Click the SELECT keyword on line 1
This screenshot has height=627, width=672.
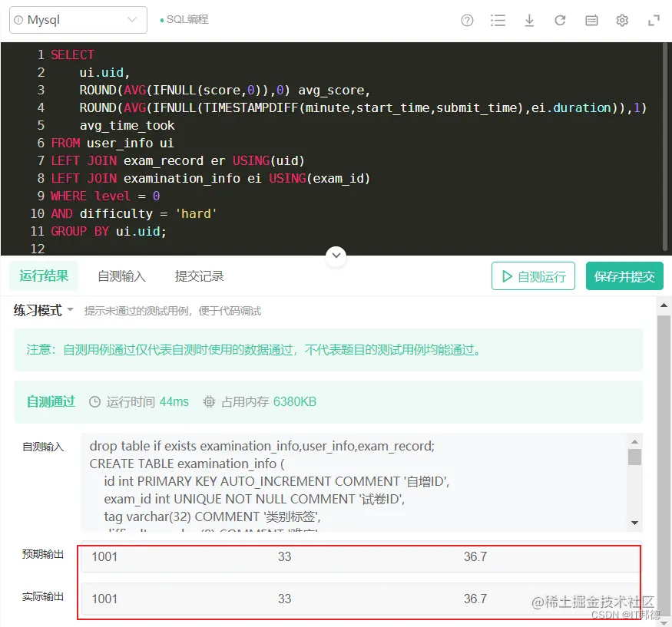pyautogui.click(x=72, y=54)
